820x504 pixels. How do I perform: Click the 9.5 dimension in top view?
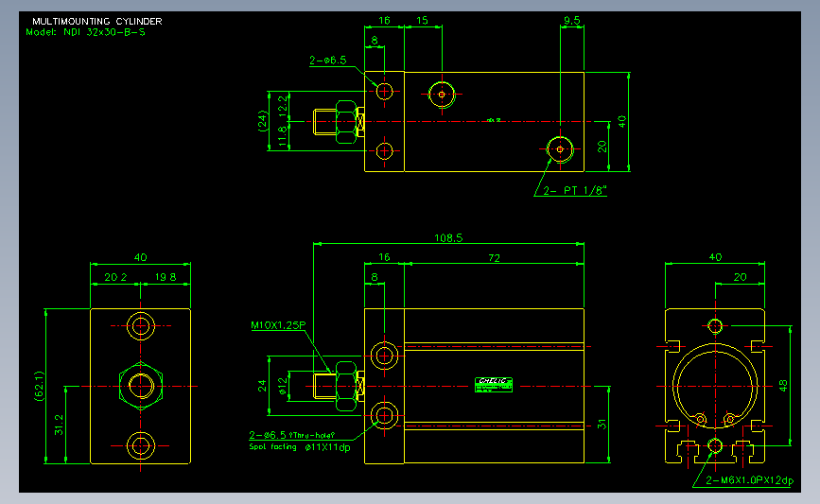point(571,21)
